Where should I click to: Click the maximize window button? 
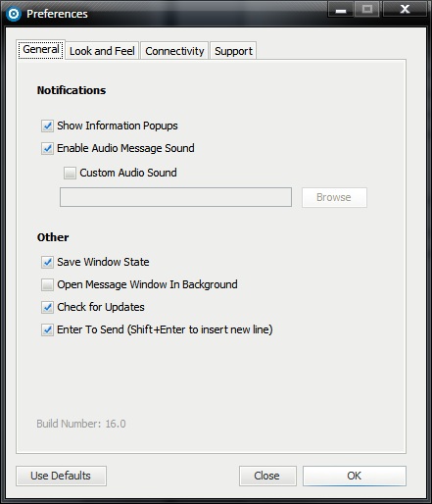point(367,9)
